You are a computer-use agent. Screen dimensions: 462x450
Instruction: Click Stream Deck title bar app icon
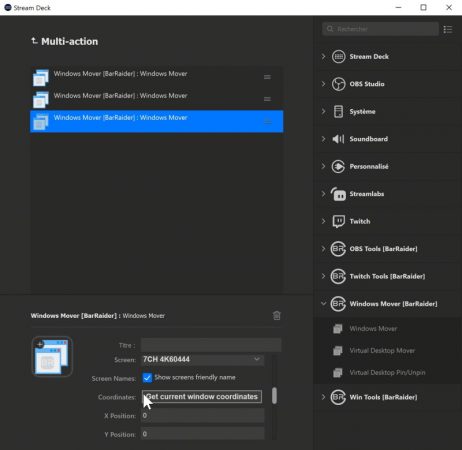[8, 7]
